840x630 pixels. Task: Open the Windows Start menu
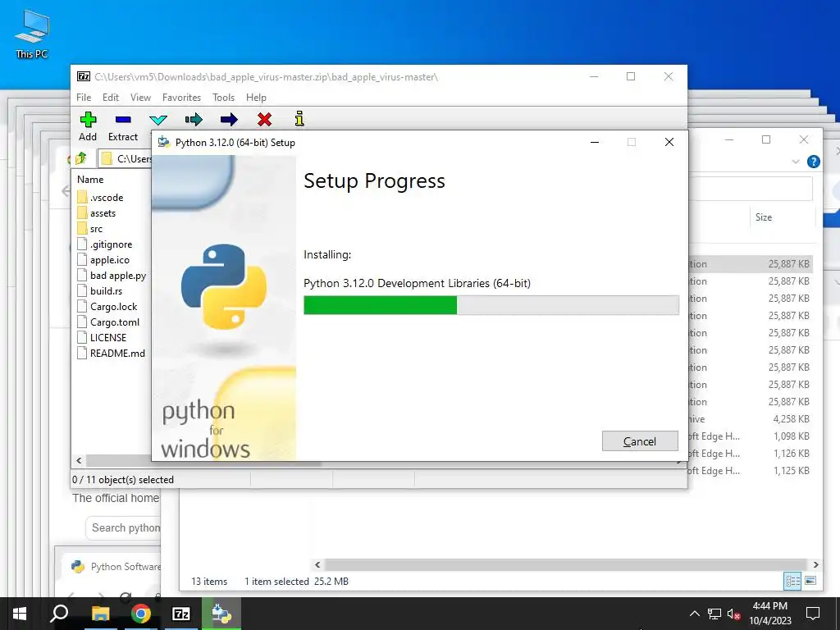click(x=20, y=614)
